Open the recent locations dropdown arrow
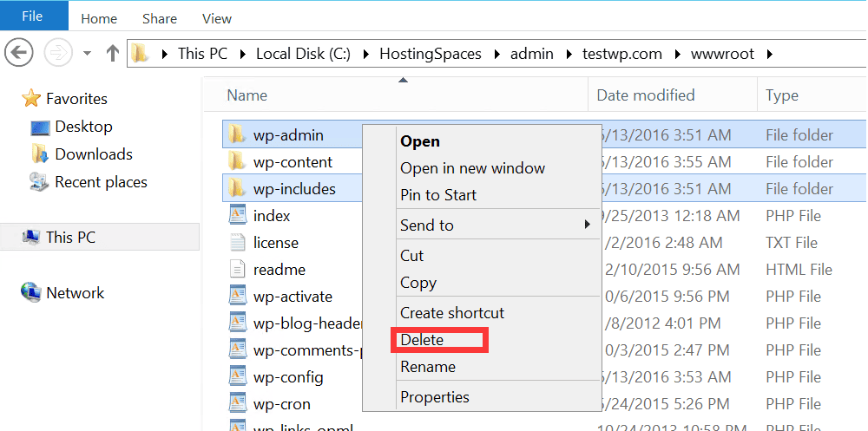The image size is (868, 431). point(87,54)
